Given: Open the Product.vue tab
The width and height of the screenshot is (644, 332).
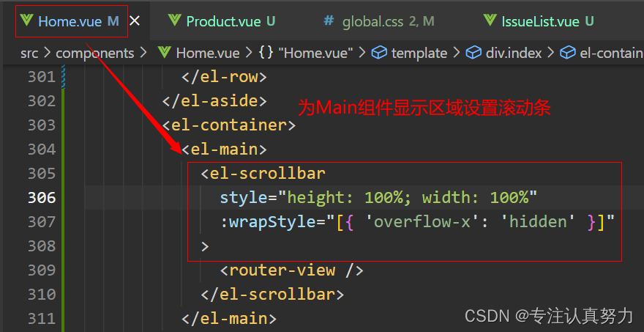Looking at the screenshot, I should (x=222, y=21).
